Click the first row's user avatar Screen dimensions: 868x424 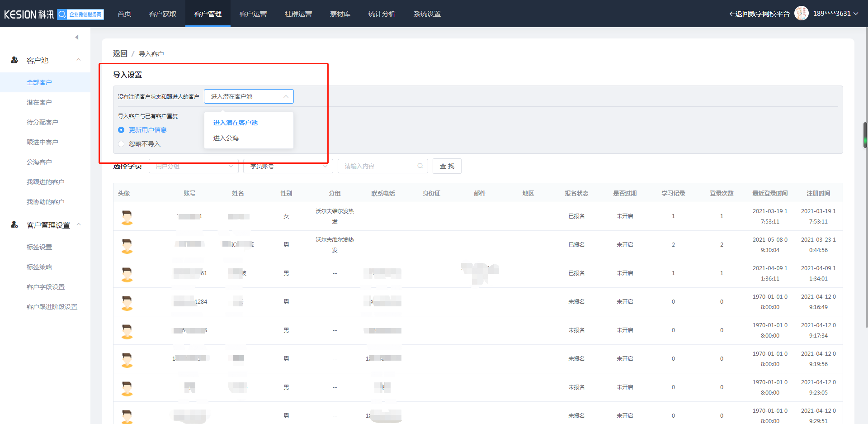click(x=127, y=217)
